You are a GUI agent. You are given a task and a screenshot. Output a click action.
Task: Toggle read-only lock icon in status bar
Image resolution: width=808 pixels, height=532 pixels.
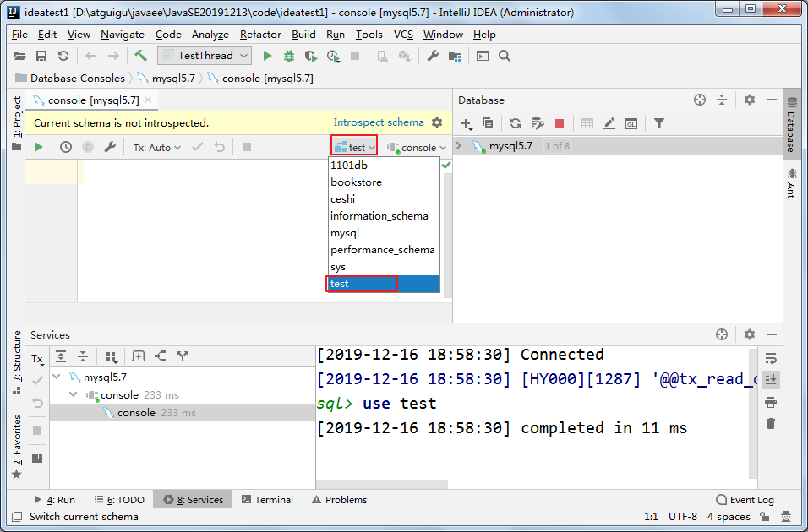pyautogui.click(x=765, y=517)
